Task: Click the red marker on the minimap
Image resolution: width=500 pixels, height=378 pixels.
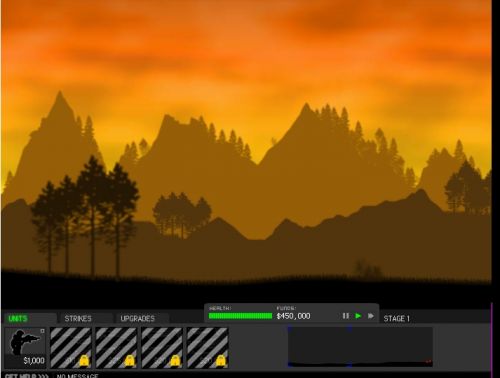Action: (x=429, y=361)
